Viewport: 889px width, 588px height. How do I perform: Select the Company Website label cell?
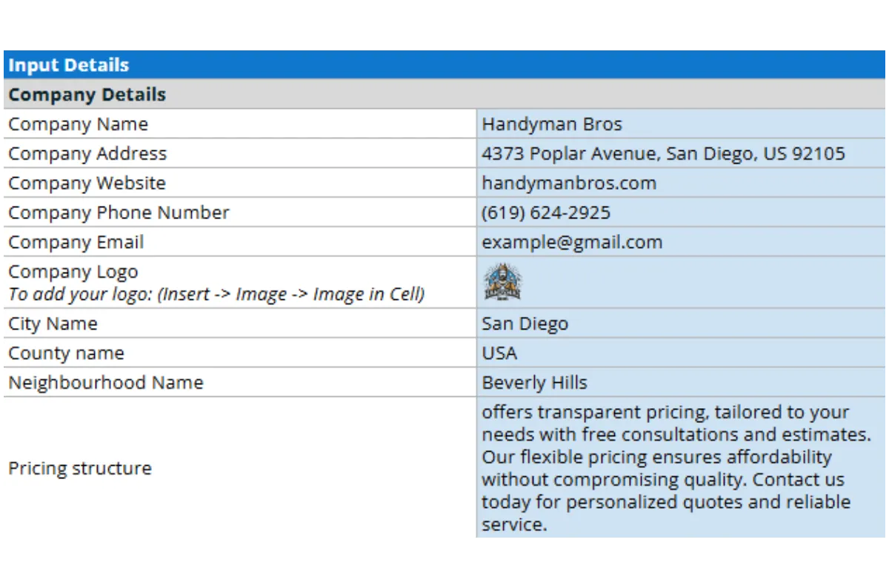(240, 183)
